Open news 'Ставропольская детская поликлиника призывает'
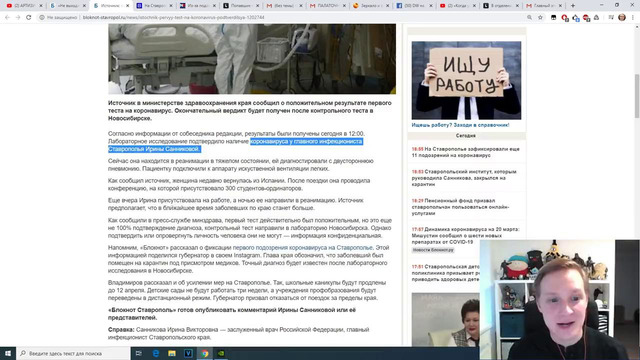The image size is (640, 360). click(446, 273)
